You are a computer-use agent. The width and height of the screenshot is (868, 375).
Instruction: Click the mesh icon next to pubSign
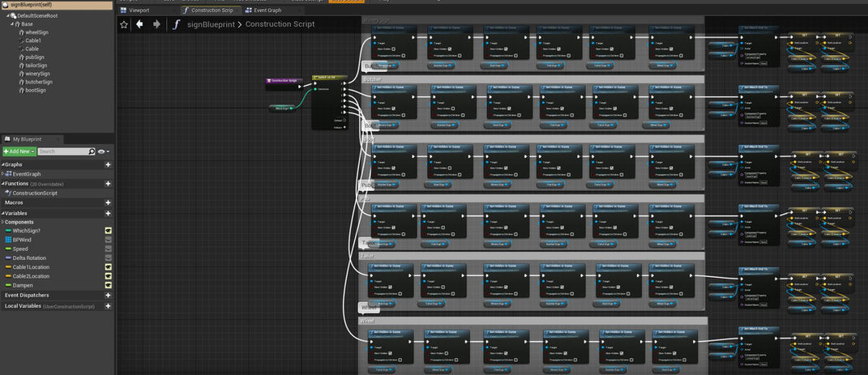coord(22,58)
